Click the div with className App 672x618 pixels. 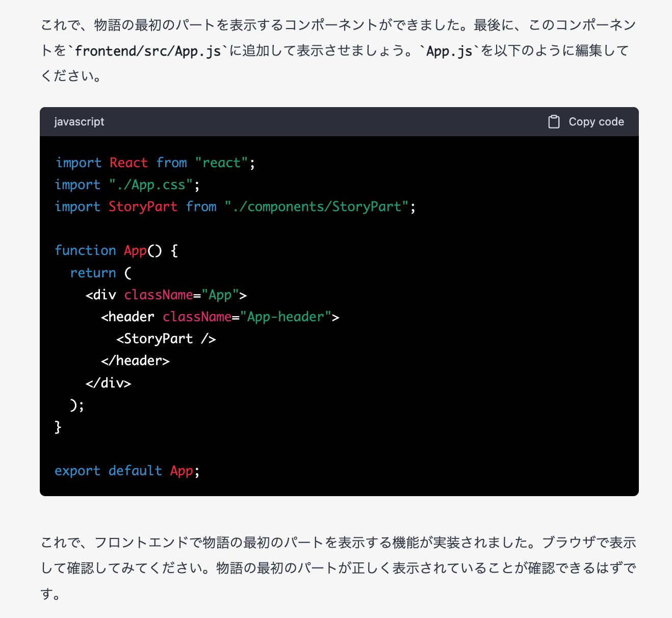165,295
